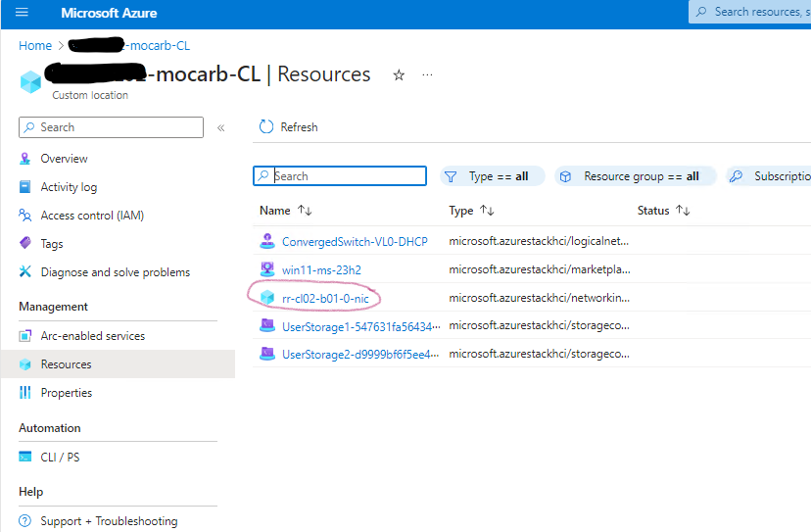Collapse the sidebar with double chevron

[220, 127]
